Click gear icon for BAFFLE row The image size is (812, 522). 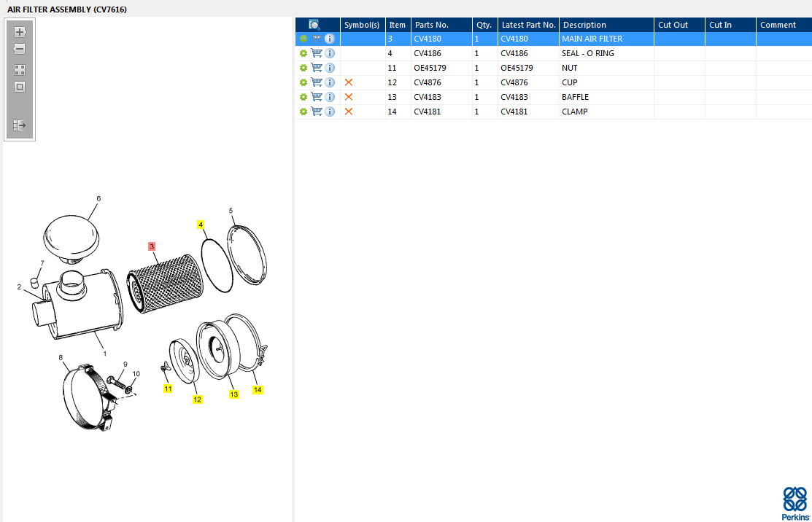(x=303, y=97)
